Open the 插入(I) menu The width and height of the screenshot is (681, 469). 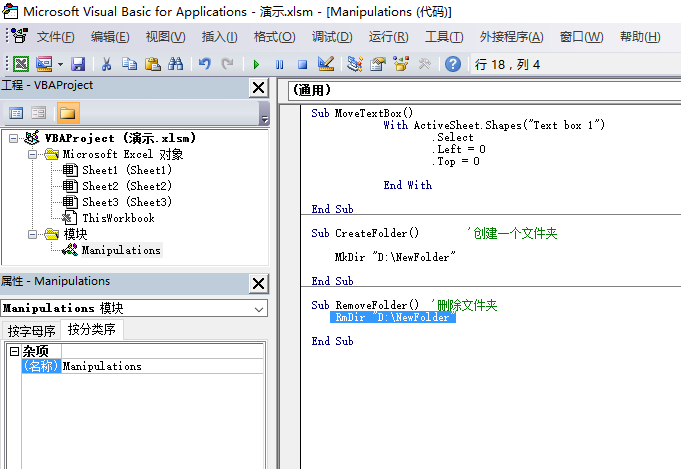click(x=219, y=37)
